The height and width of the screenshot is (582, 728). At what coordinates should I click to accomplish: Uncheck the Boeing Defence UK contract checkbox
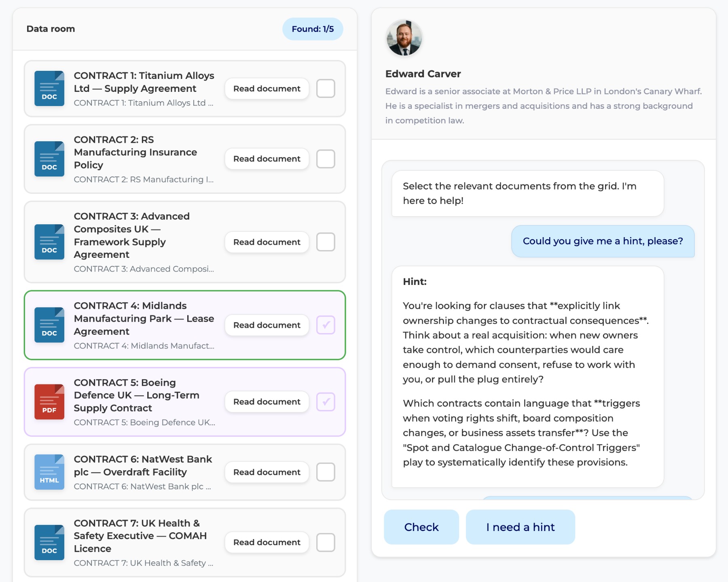click(326, 401)
